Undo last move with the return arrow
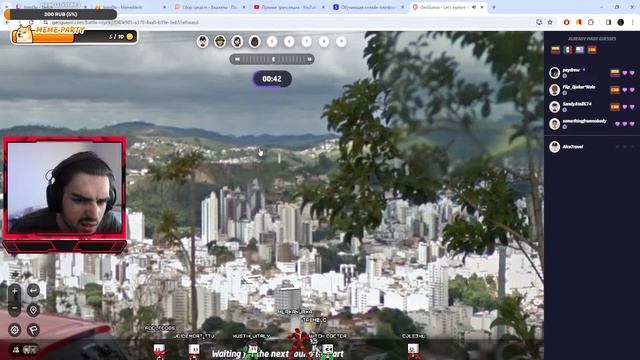 [x=33, y=291]
